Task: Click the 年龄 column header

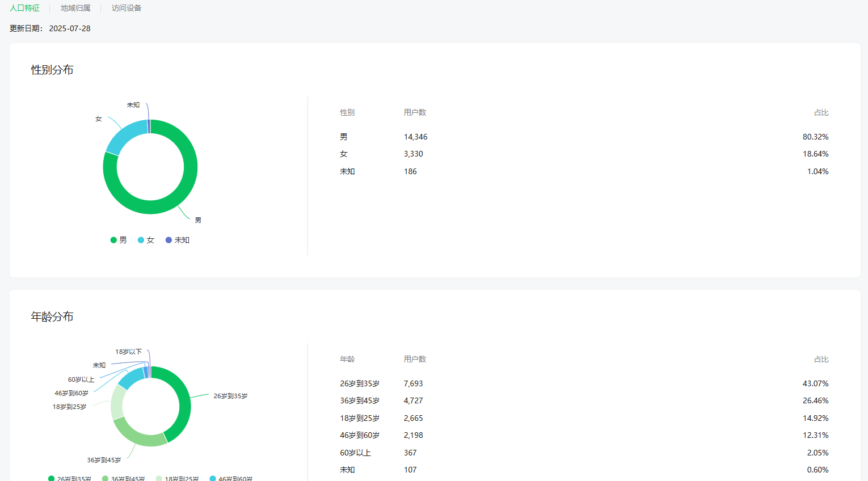Action: coord(347,359)
